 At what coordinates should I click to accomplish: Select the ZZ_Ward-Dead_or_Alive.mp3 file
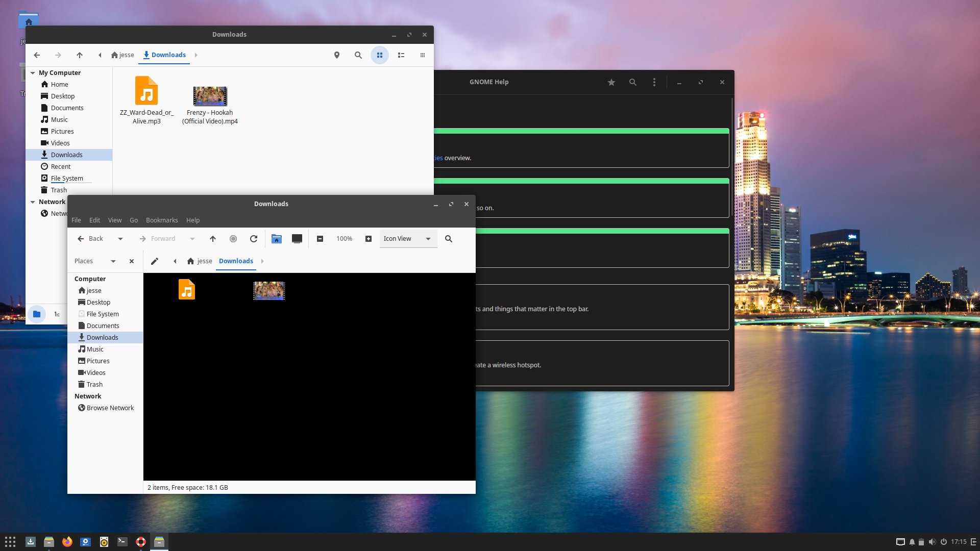tap(146, 101)
